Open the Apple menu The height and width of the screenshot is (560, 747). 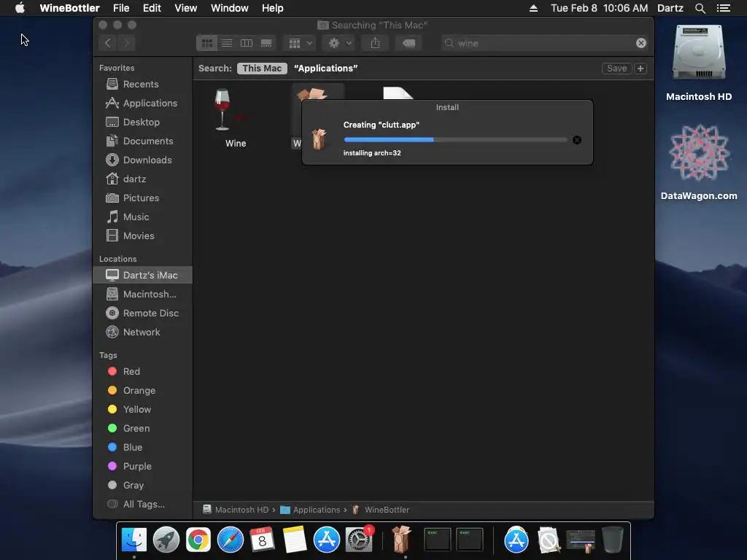(20, 8)
